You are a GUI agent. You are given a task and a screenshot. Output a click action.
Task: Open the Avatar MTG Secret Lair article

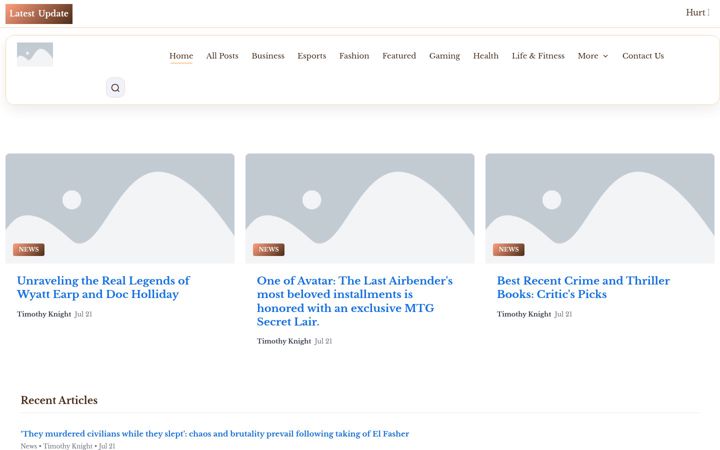click(x=354, y=301)
